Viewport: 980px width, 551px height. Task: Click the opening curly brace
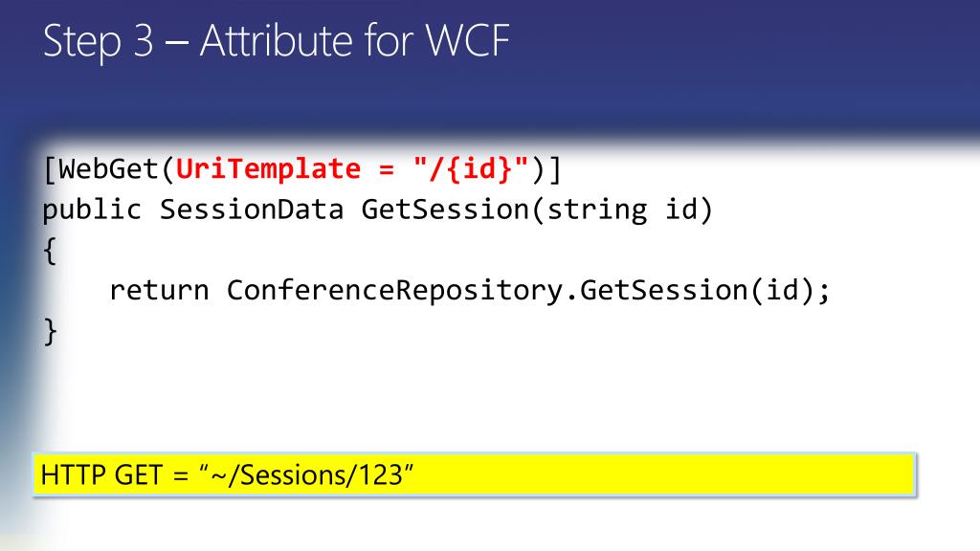[50, 251]
